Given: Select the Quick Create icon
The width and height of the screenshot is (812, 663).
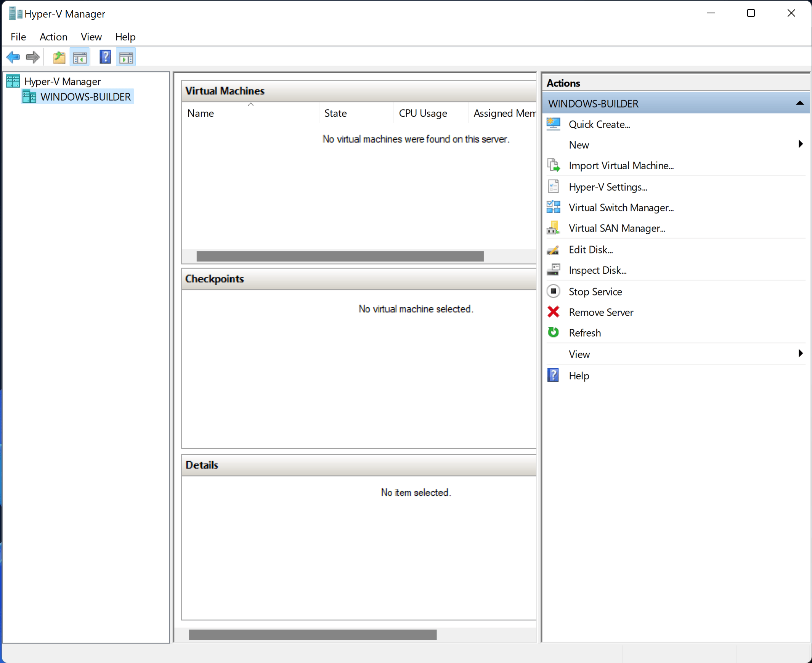Looking at the screenshot, I should (554, 124).
